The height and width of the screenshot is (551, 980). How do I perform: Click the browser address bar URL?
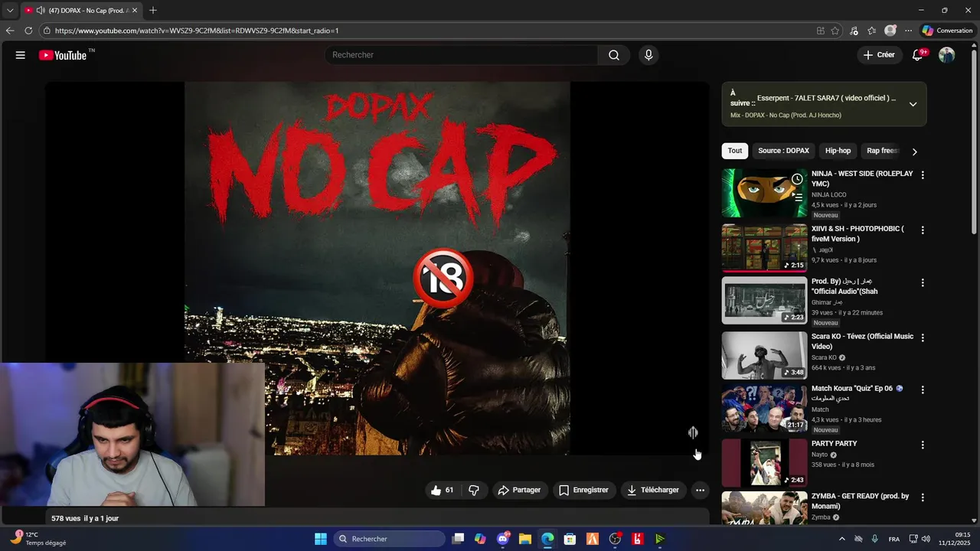pos(197,31)
